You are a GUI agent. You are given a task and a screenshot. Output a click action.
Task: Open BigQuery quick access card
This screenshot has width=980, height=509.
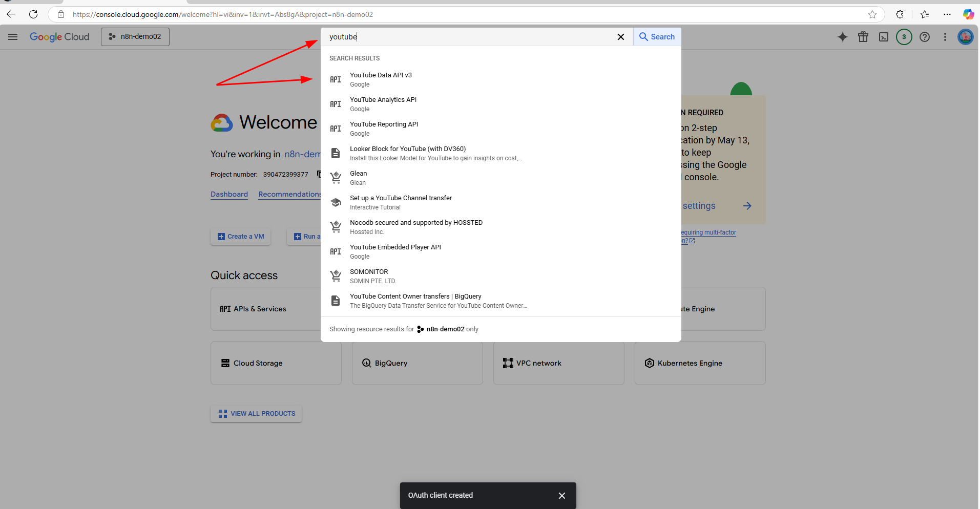click(x=418, y=363)
